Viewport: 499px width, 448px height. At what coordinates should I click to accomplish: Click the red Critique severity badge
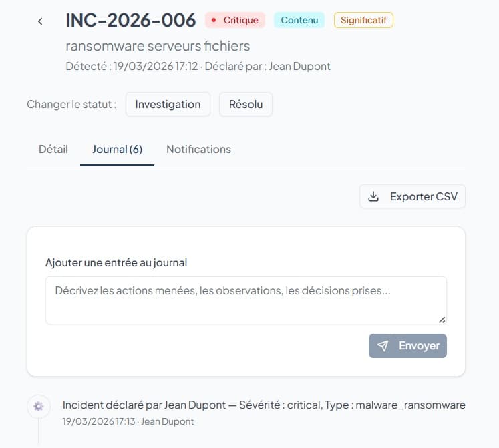(235, 20)
